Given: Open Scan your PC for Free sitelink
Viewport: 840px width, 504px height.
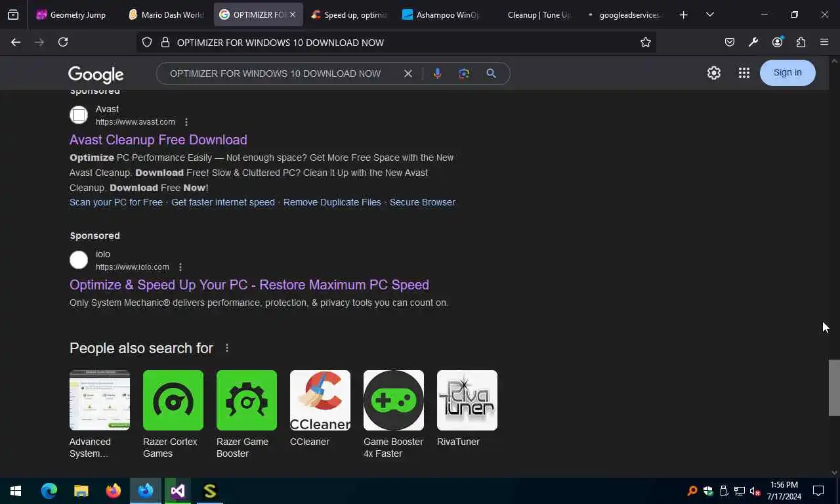Looking at the screenshot, I should coord(116,202).
